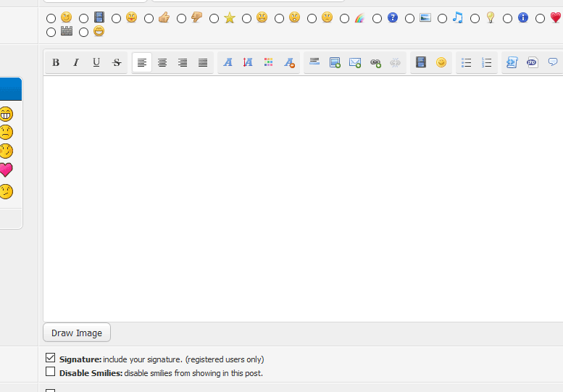
Task: Insert an image using the toolbar icon
Action: (335, 63)
